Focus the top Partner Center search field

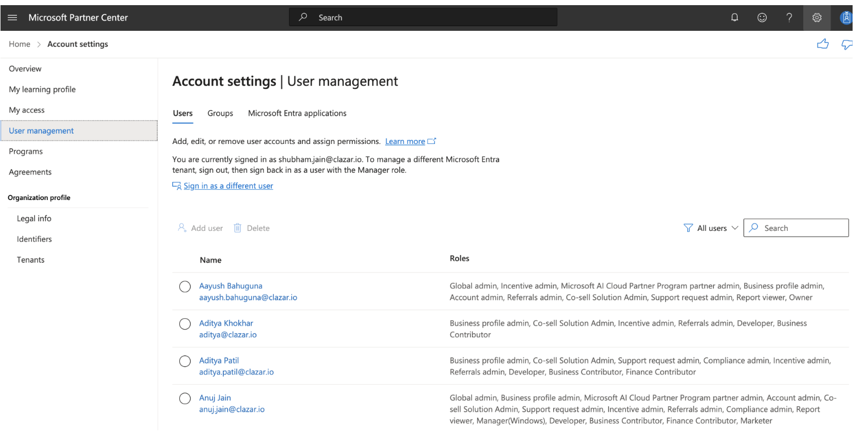[423, 17]
